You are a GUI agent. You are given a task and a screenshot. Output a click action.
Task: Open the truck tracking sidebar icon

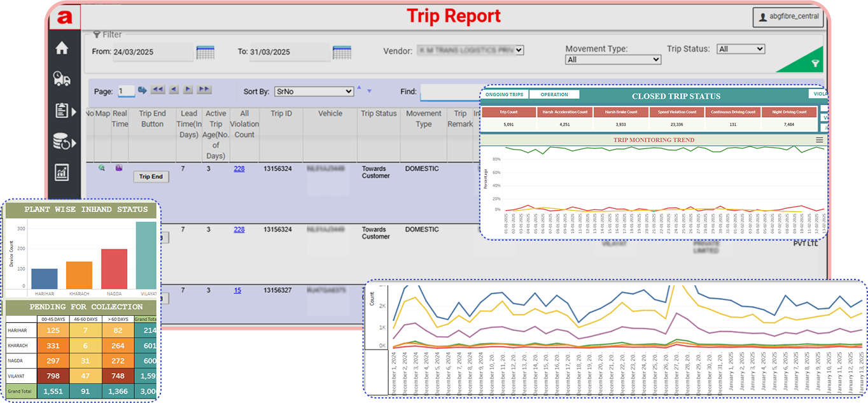click(x=62, y=78)
